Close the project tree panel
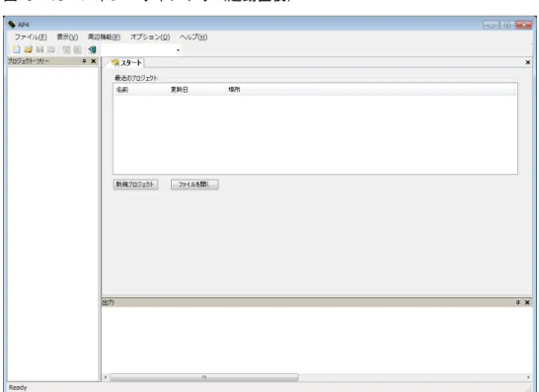The height and width of the screenshot is (392, 539). click(93, 61)
